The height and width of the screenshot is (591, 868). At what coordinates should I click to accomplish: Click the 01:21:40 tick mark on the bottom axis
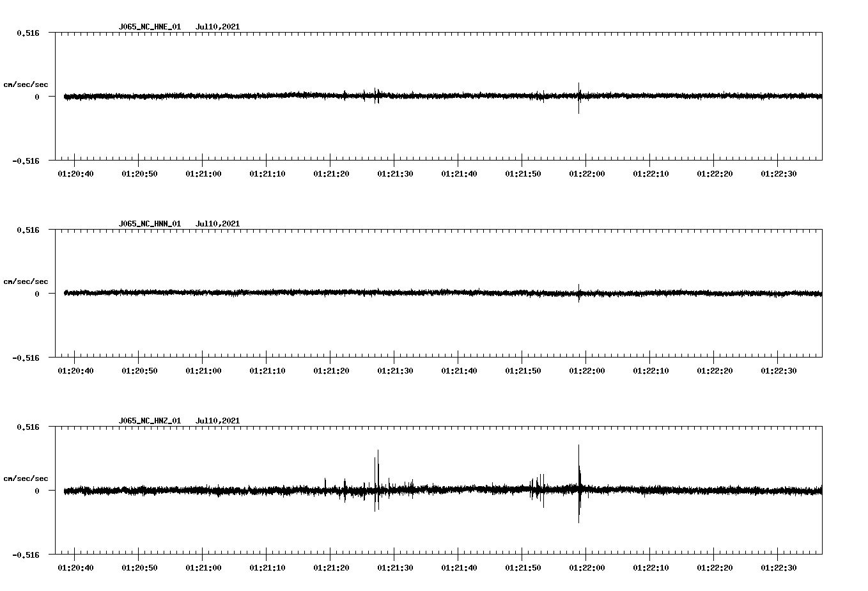[458, 556]
